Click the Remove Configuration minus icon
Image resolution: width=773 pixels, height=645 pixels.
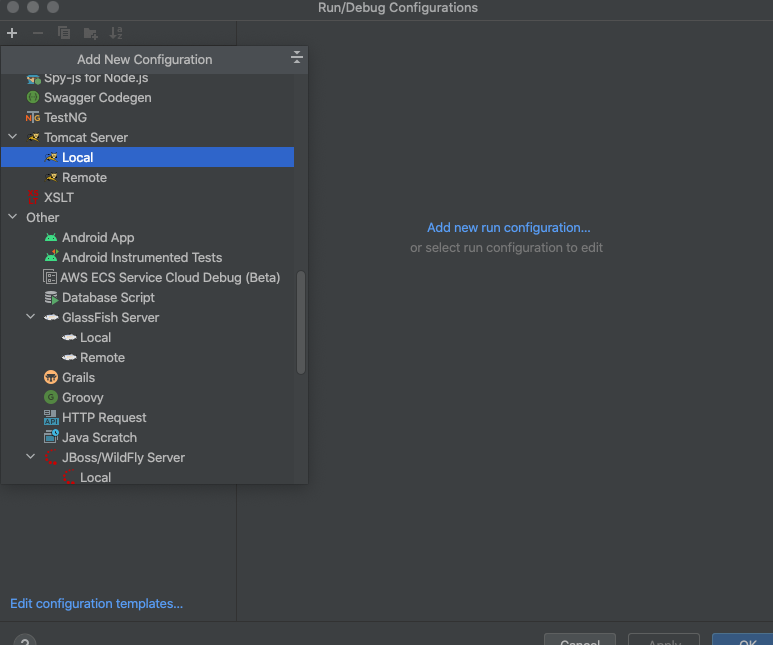click(x=38, y=33)
